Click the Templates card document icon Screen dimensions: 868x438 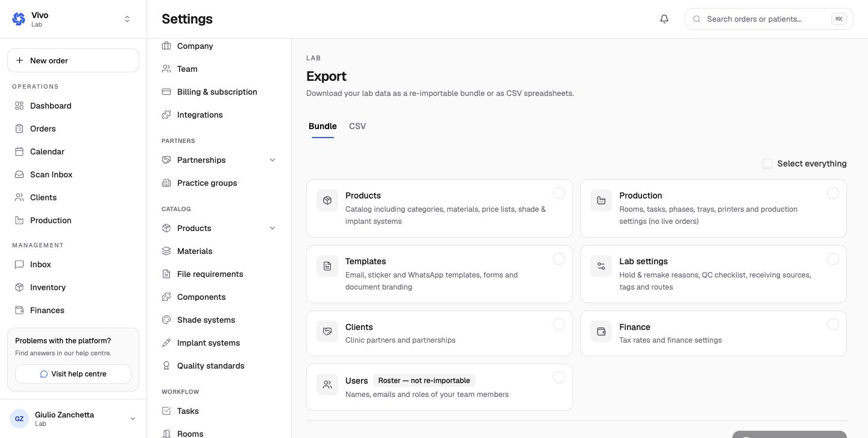(x=327, y=266)
